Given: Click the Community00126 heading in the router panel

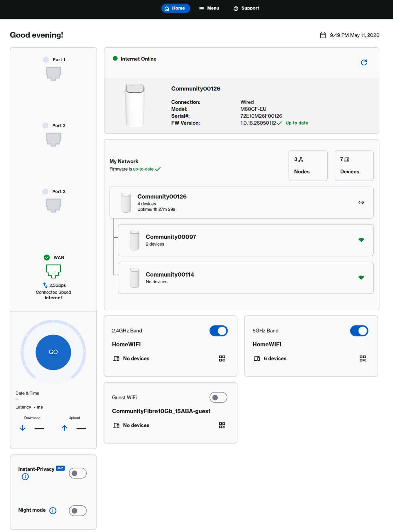Looking at the screenshot, I should tap(196, 89).
